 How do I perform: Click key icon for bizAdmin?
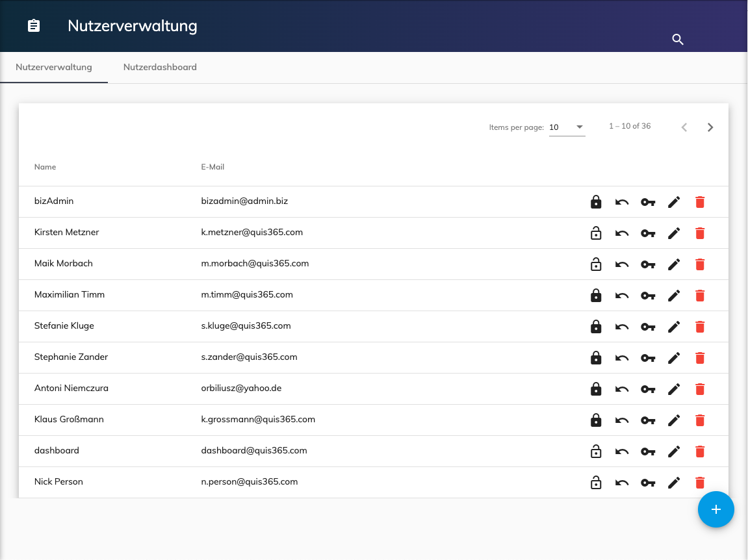tap(648, 202)
